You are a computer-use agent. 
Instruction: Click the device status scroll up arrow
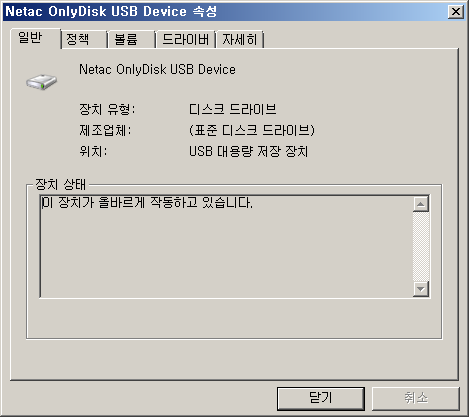point(421,204)
